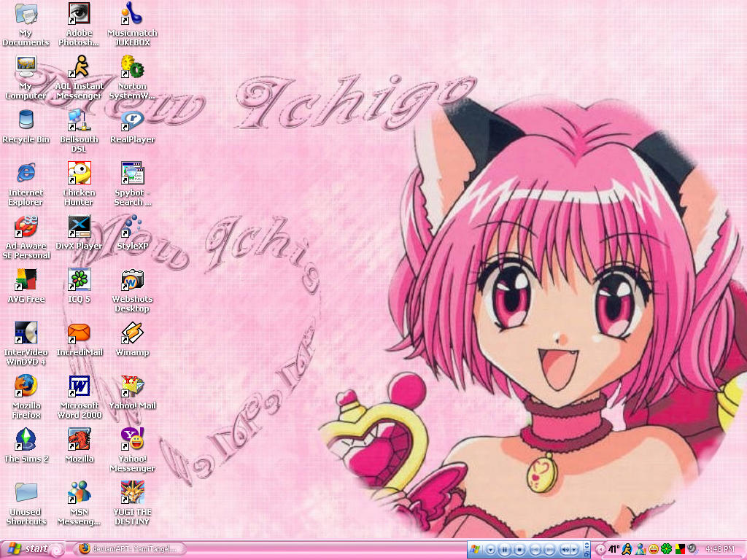Click the Windows logo on the media toolbar
The height and width of the screenshot is (560, 747).
coord(475,549)
